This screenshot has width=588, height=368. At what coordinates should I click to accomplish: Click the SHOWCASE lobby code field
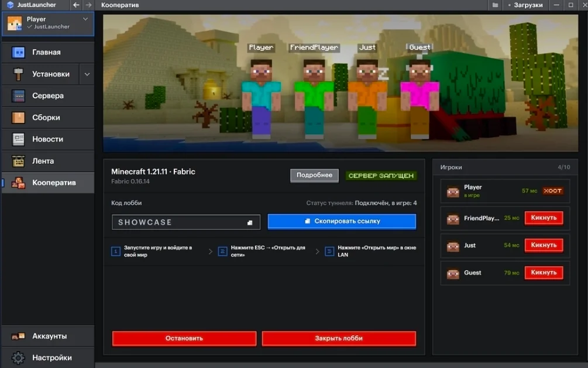tap(186, 222)
